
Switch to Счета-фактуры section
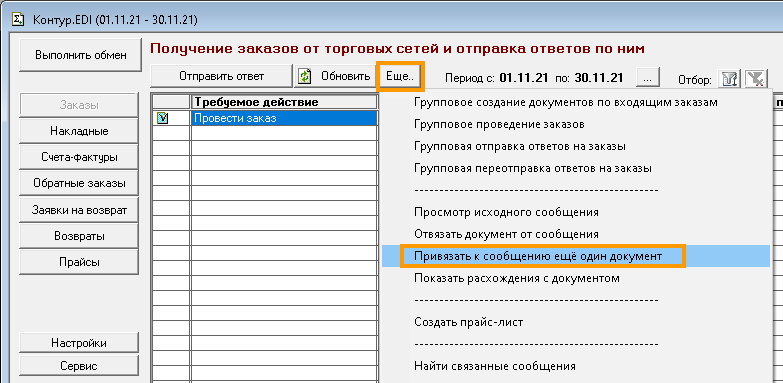click(x=79, y=157)
